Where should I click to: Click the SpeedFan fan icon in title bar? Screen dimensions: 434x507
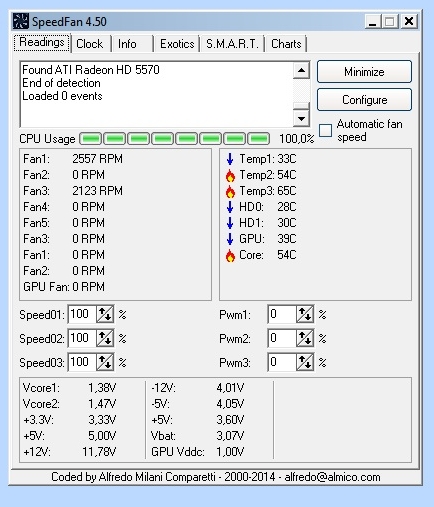click(x=21, y=21)
